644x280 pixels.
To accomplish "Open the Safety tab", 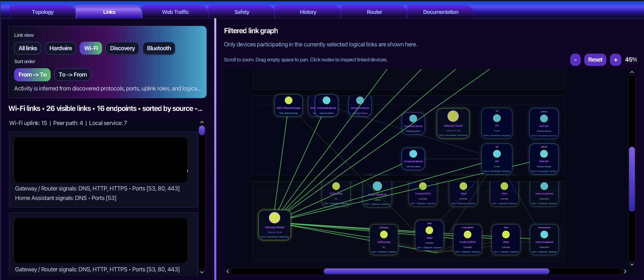I will (x=242, y=12).
